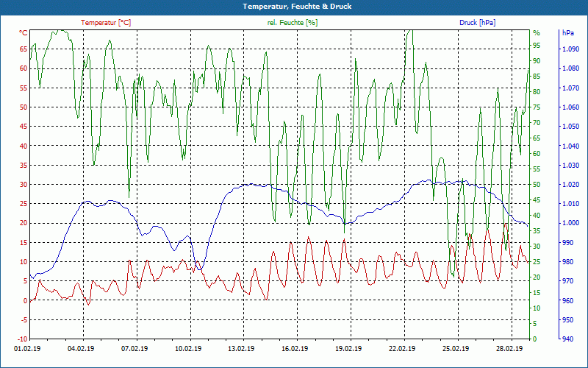Click the red temperature tick '55'
Screen dimensions: 588x368
tap(24, 88)
